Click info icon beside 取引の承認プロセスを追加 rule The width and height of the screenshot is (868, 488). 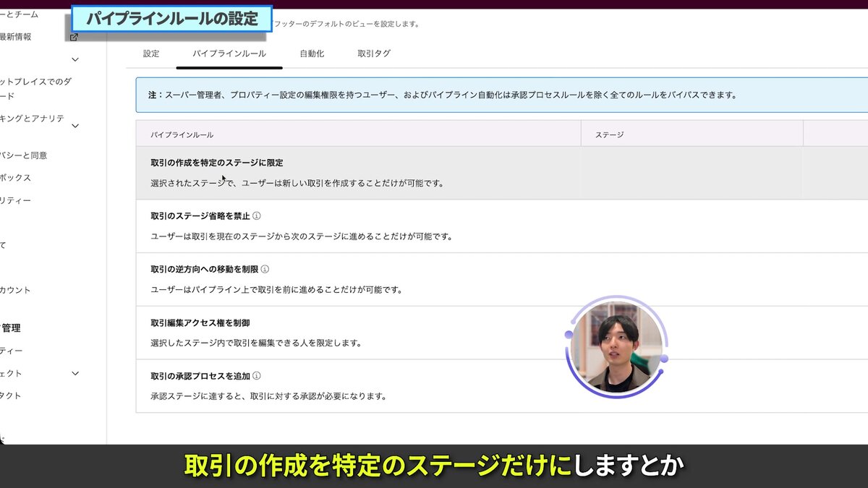255,377
